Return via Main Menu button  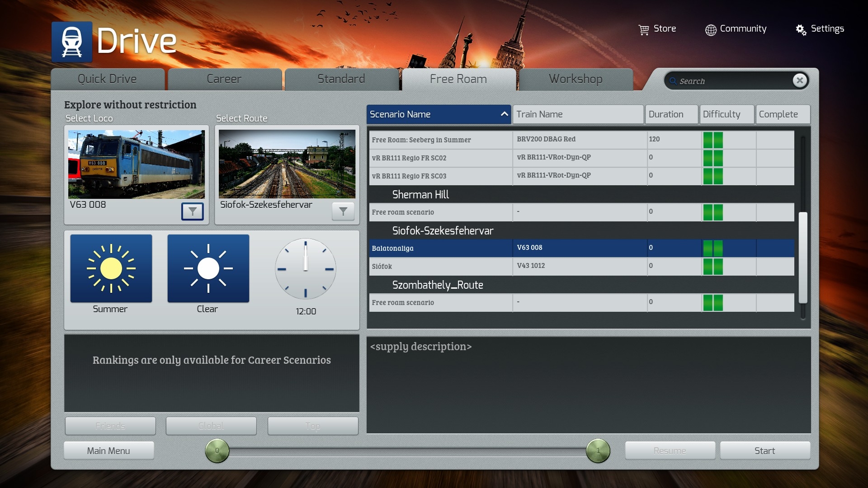[x=108, y=450]
